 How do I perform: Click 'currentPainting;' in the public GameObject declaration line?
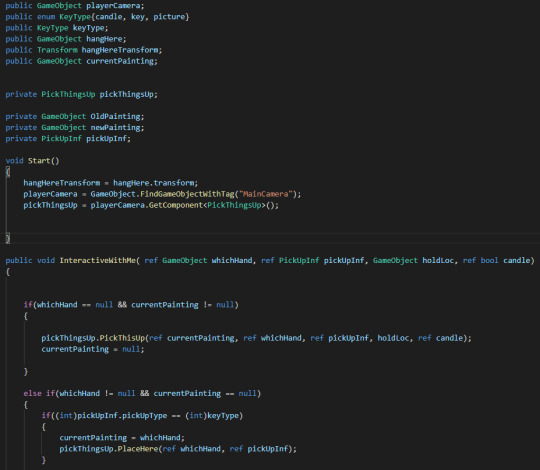(x=122, y=61)
